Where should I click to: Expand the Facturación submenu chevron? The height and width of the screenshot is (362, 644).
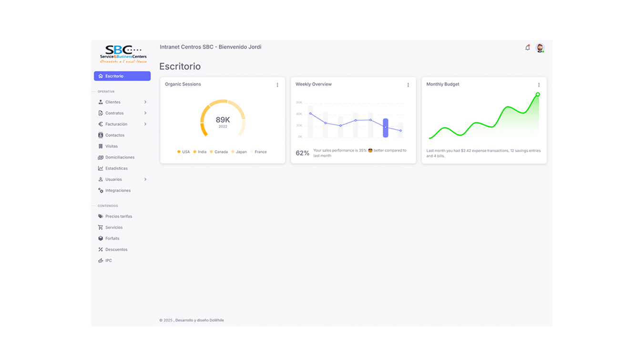pyautogui.click(x=145, y=124)
